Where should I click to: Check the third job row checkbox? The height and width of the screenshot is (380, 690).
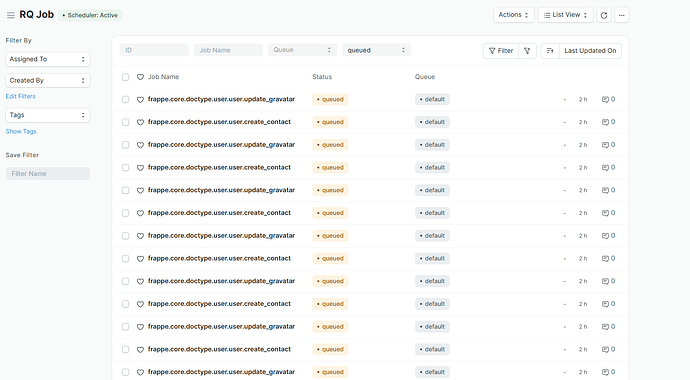125,145
